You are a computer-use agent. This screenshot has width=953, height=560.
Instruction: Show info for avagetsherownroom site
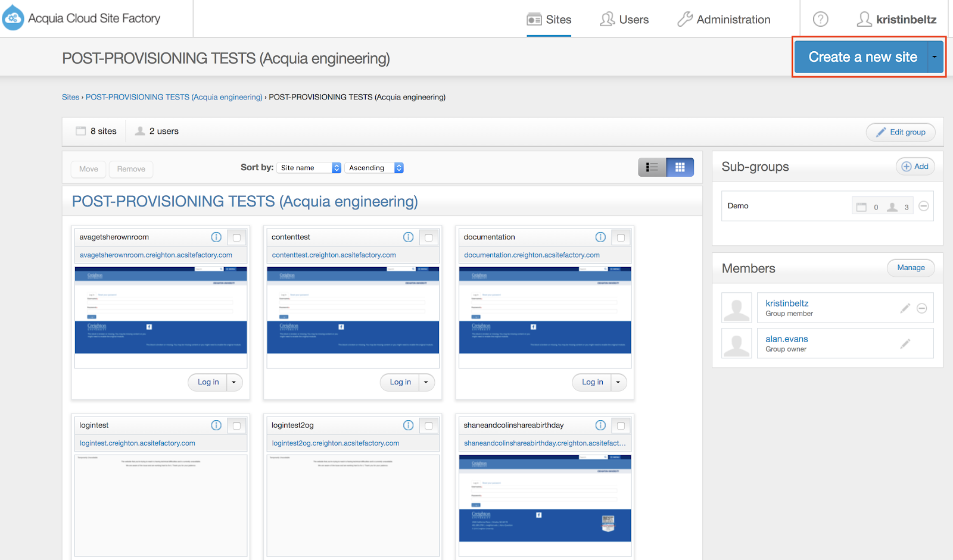click(216, 237)
